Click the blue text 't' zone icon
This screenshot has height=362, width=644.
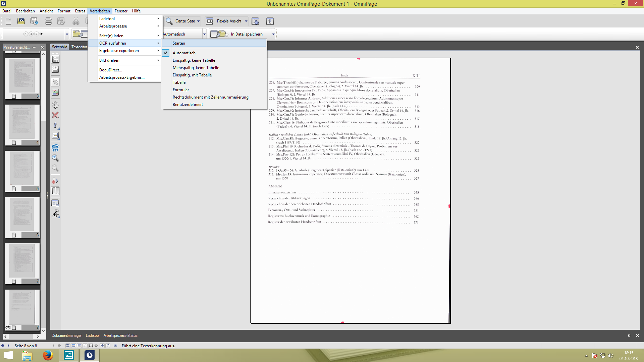(55, 125)
